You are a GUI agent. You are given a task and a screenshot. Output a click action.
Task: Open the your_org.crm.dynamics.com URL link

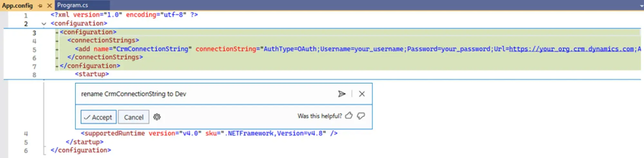pos(572,49)
